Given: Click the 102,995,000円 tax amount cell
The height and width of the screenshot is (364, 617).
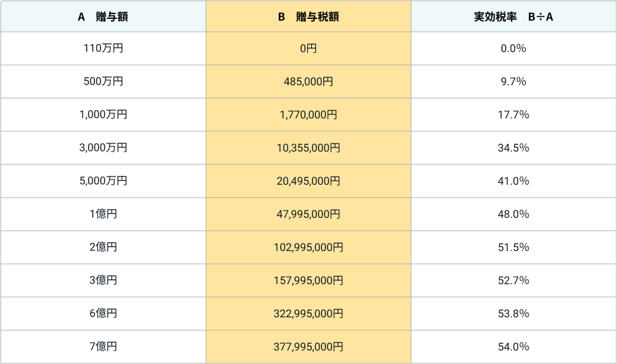Looking at the screenshot, I should coord(308,247).
